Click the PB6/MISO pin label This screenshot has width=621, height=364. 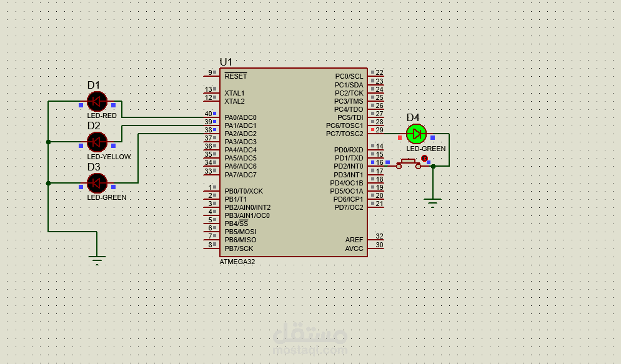click(241, 240)
